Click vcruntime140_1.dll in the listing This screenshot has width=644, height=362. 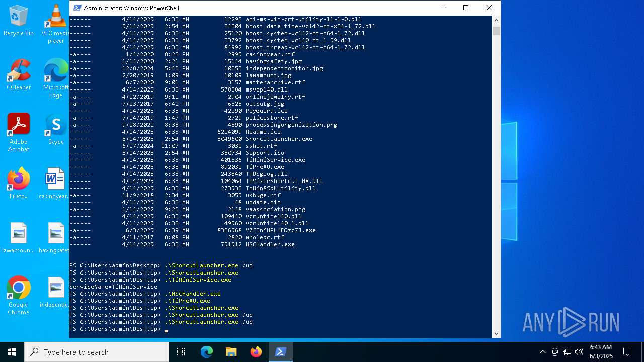(x=277, y=223)
